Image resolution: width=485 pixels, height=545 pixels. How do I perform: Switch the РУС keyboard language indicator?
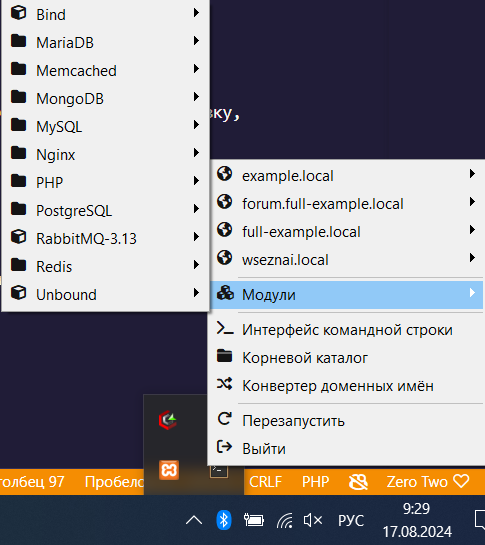351,520
